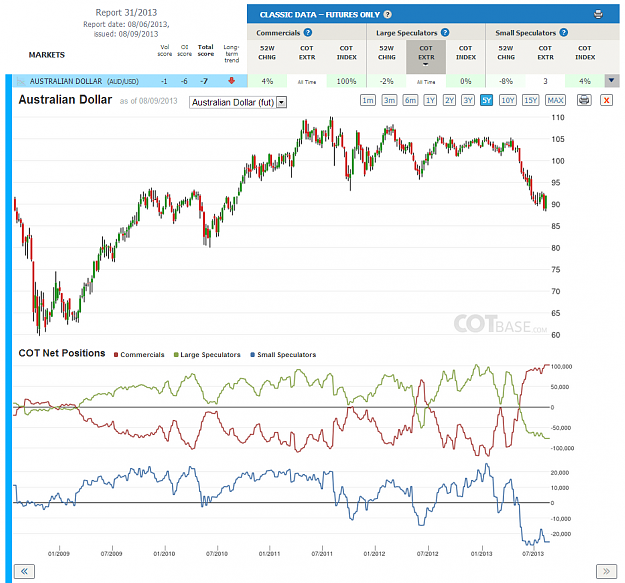The height and width of the screenshot is (583, 625).
Task: Select the 1Y time range
Action: coord(430,100)
